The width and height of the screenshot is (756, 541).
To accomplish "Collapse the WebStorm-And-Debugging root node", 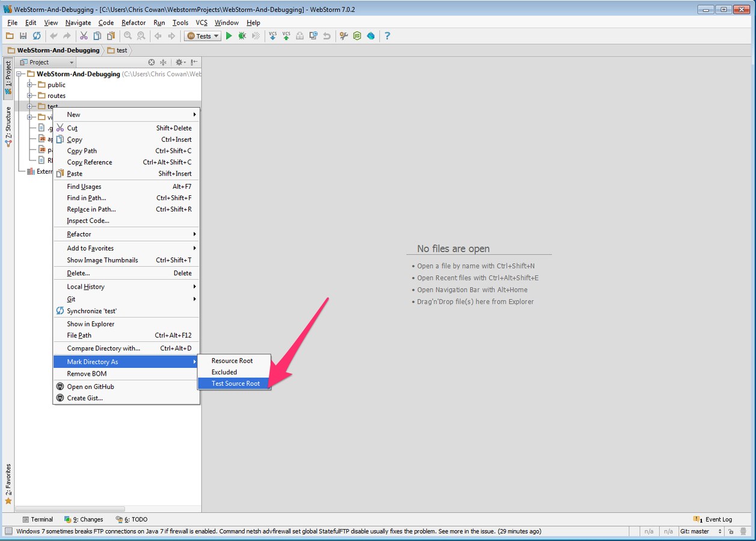I will (19, 74).
